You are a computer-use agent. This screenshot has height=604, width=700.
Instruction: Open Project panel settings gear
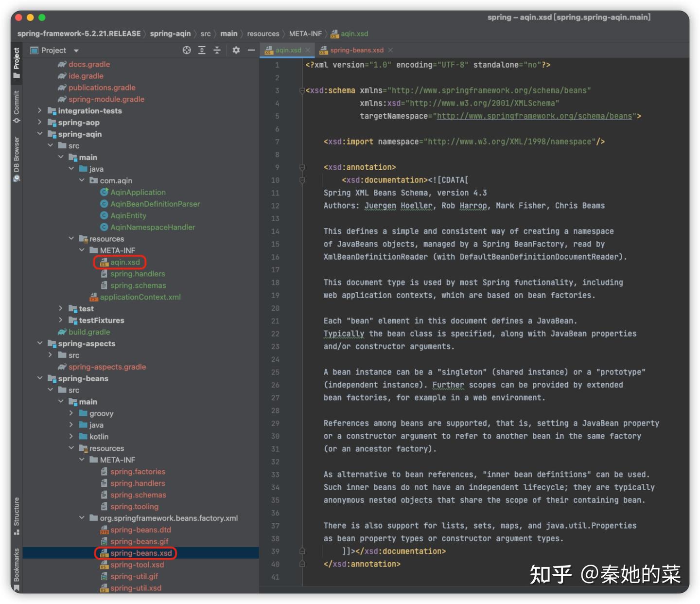tap(236, 50)
